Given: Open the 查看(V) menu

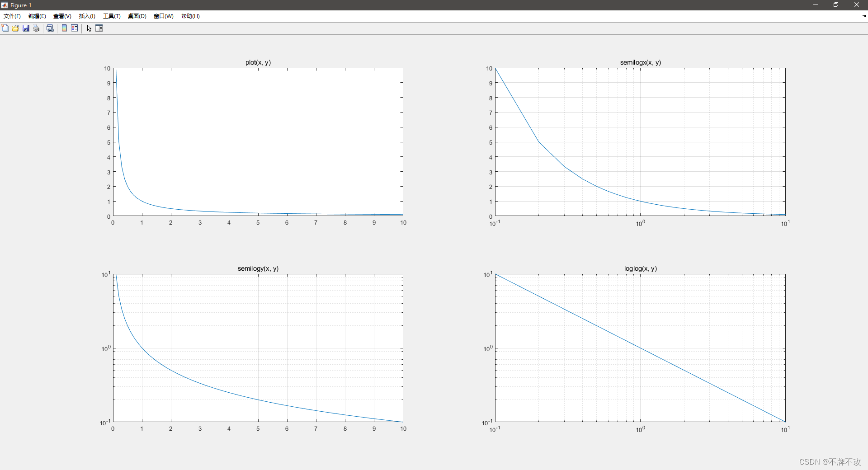Looking at the screenshot, I should coord(62,16).
